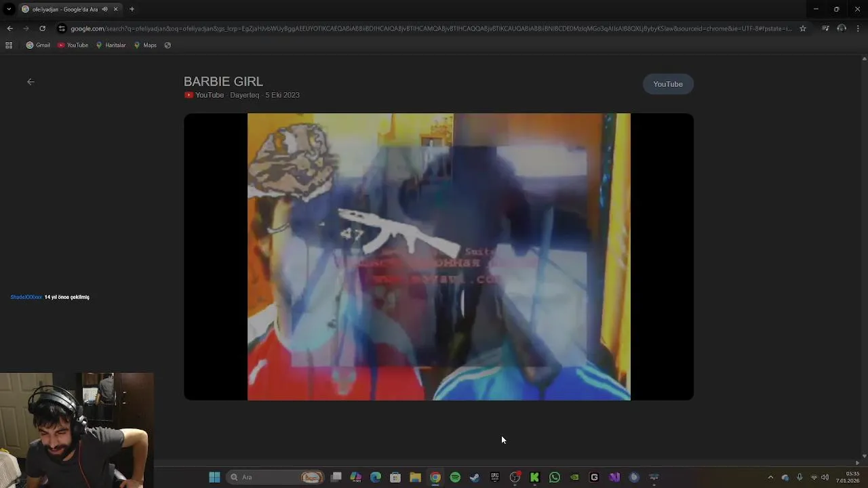The image size is (868, 488).
Task: Open the NVIDIA app from taskbar
Action: [574, 477]
